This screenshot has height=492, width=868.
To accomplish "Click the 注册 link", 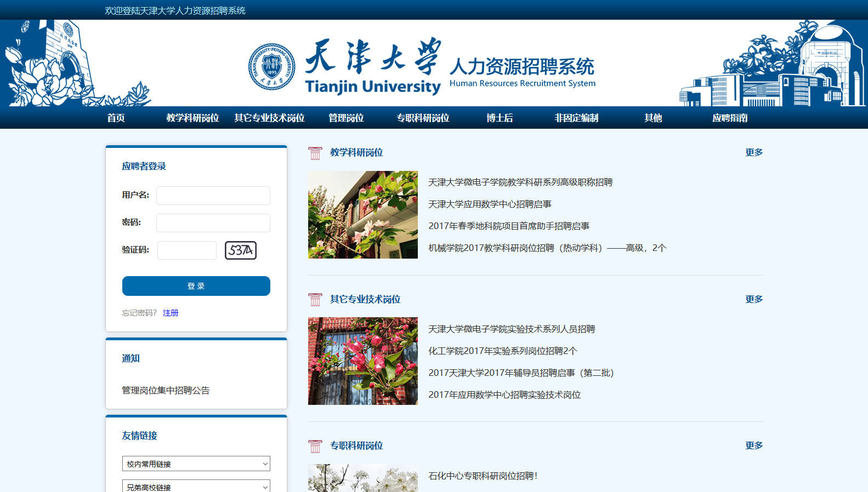I will pos(171,313).
